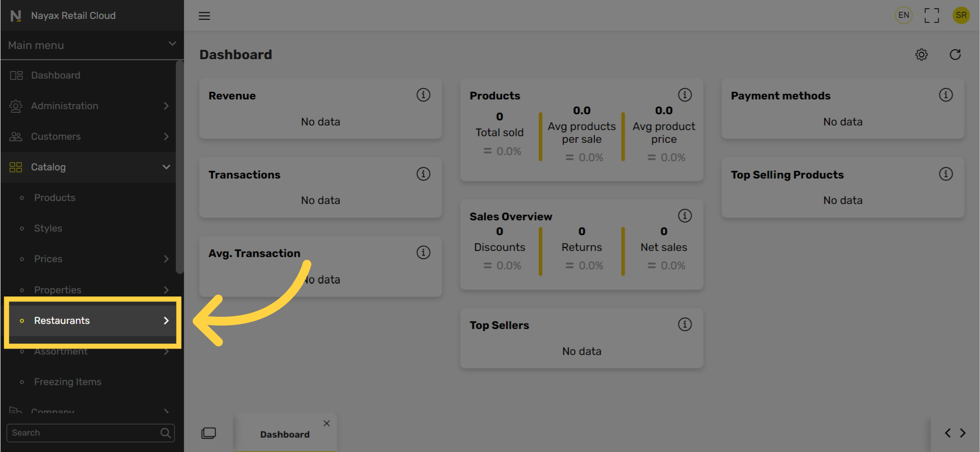
Task: View info for Payment methods card
Action: point(946,95)
